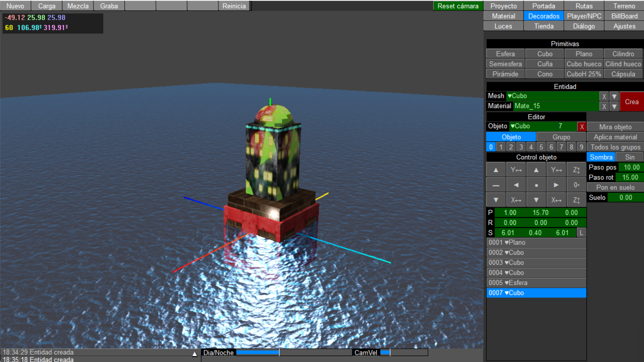Screen dimensions: 644x362
Task: Select 0005 Esfera in the object list
Action: pyautogui.click(x=536, y=283)
